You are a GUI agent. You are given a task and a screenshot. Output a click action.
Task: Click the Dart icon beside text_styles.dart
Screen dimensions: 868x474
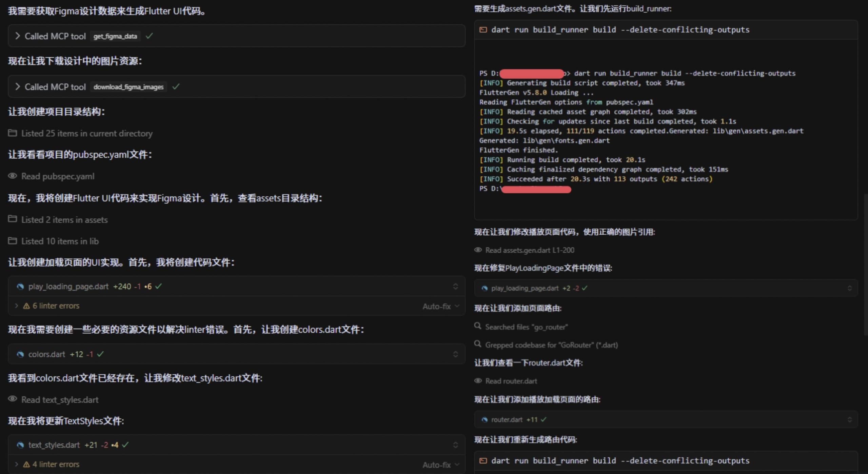[x=20, y=445]
